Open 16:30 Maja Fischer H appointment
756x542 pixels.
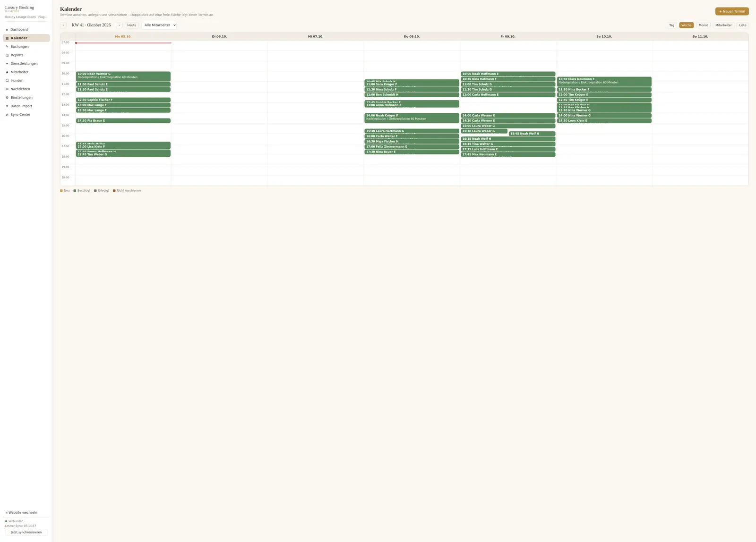pyautogui.click(x=412, y=142)
